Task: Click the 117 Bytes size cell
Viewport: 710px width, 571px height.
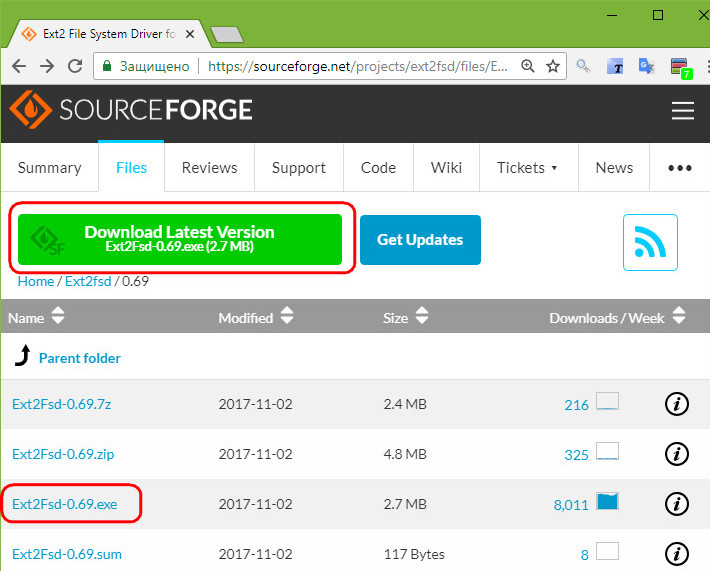Action: 414,554
